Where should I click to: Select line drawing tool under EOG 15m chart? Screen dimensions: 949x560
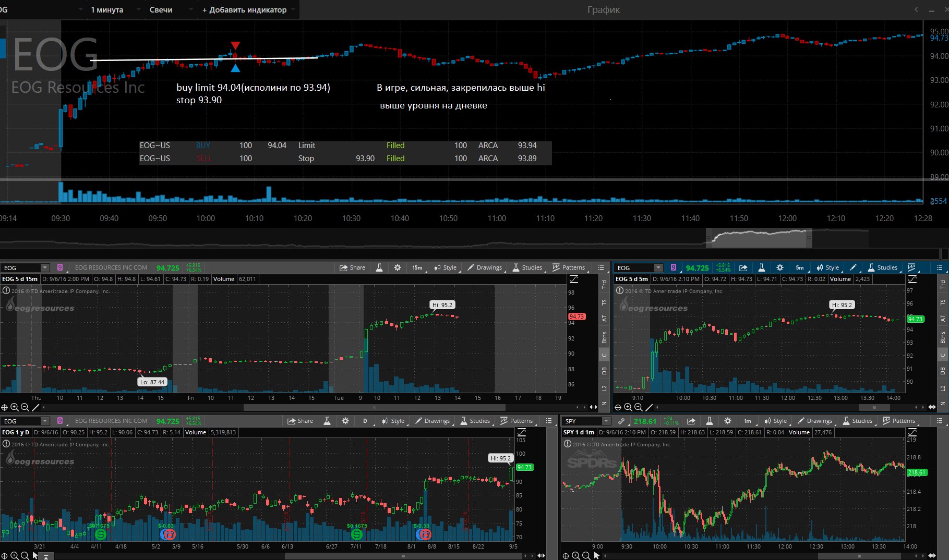pos(35,407)
